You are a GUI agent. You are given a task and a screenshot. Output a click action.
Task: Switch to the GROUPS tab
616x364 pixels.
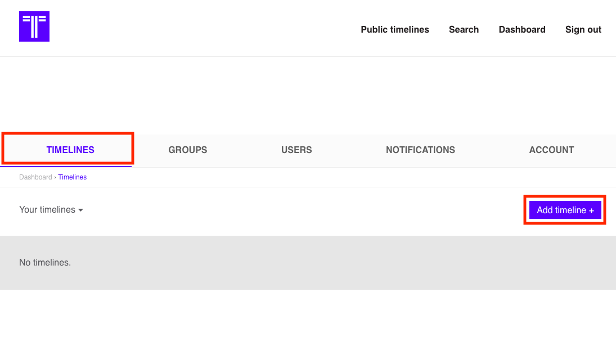(187, 150)
